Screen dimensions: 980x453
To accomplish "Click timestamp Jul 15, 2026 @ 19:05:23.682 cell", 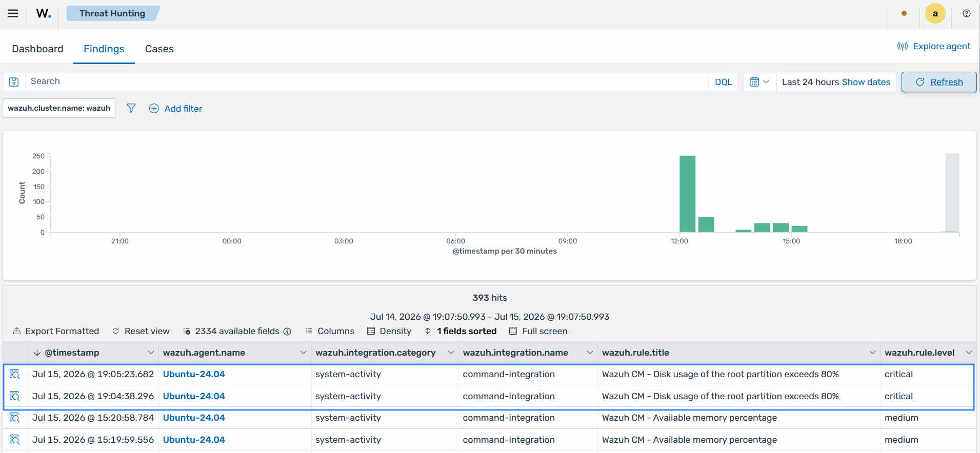I will [93, 374].
